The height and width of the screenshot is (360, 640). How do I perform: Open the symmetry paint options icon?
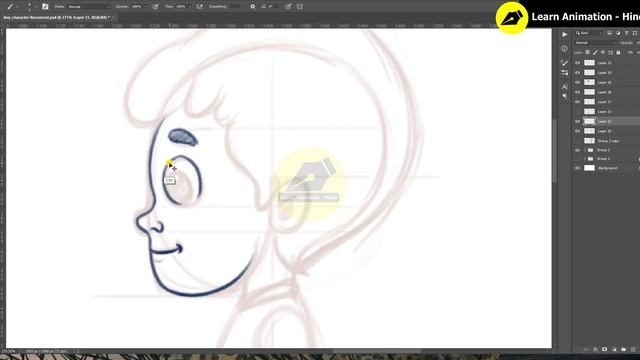pyautogui.click(x=300, y=7)
